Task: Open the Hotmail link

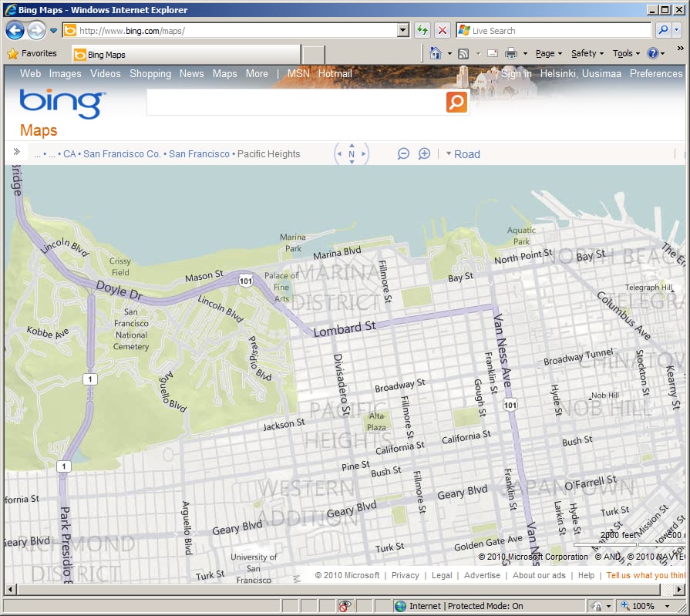Action: tap(335, 73)
